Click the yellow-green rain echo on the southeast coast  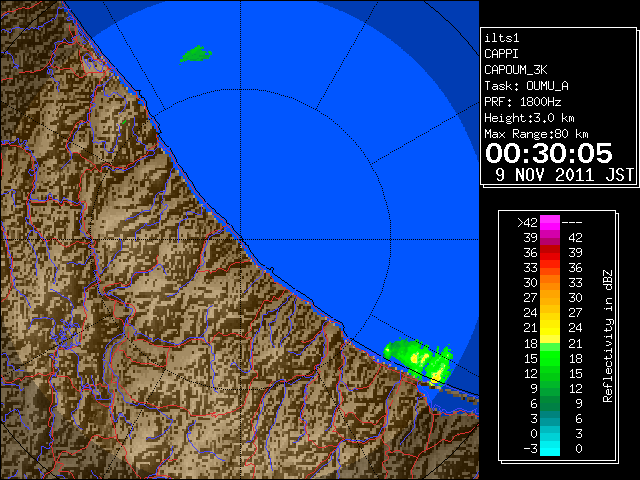point(419,361)
